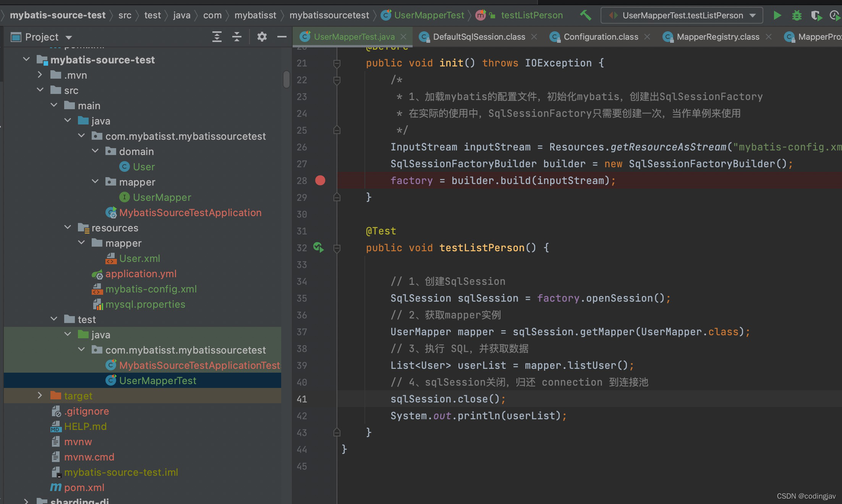This screenshot has width=842, height=504.
Task: Fold the comment block at line 22
Action: click(337, 80)
